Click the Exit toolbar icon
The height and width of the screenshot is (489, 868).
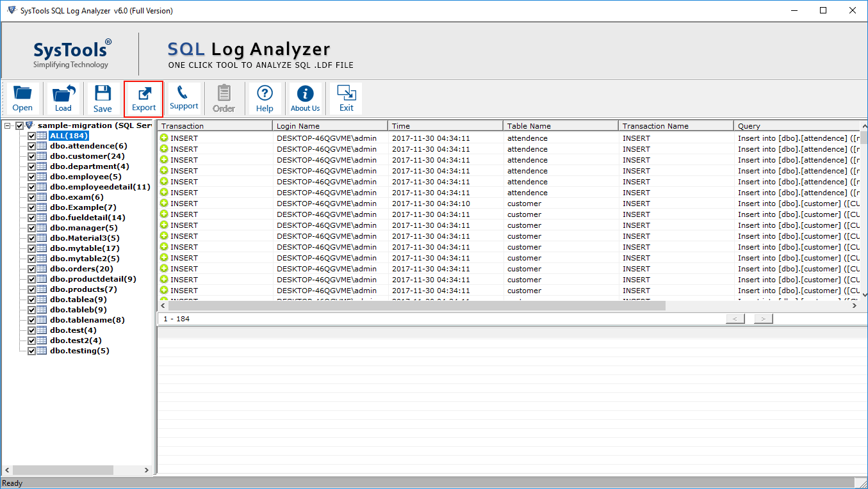coord(347,99)
